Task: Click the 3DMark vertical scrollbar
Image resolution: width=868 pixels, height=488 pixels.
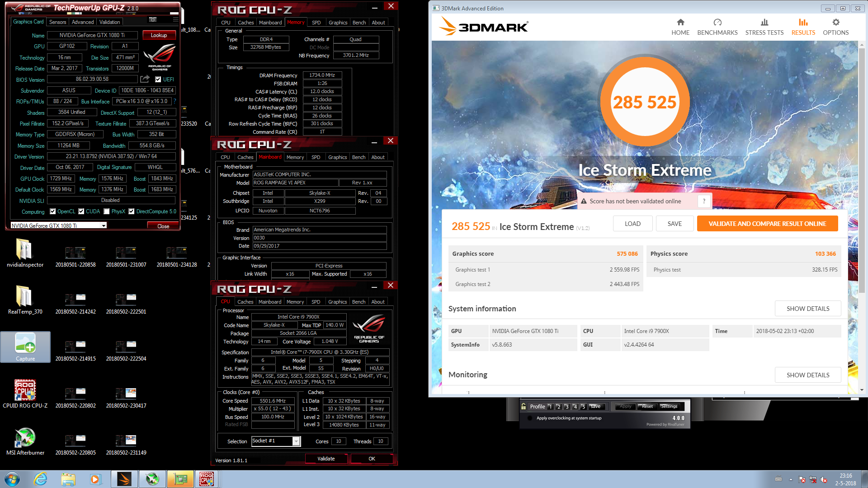Action: pyautogui.click(x=861, y=172)
